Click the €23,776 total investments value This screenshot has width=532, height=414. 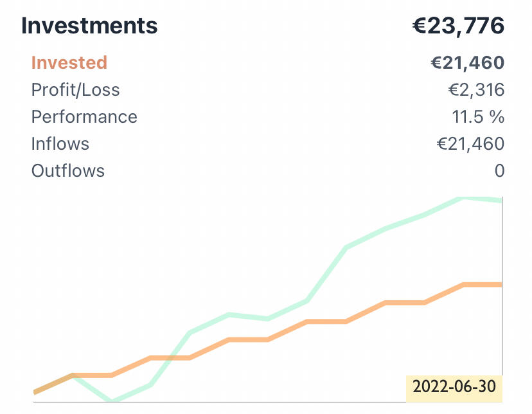point(458,26)
